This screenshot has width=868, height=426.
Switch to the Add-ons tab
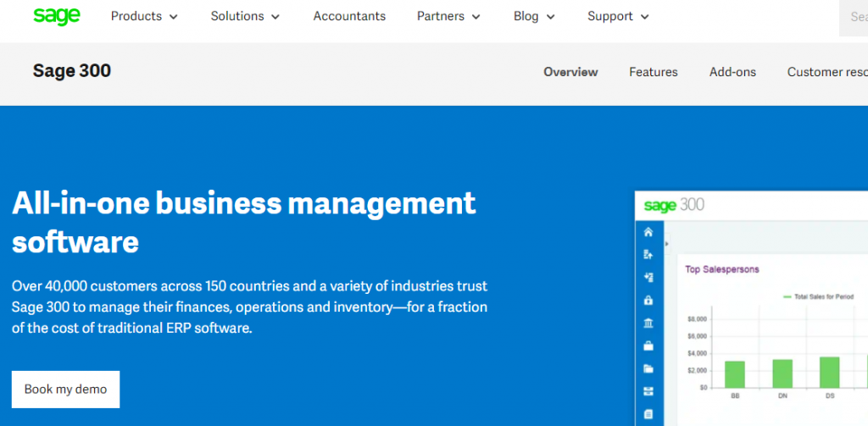[732, 72]
